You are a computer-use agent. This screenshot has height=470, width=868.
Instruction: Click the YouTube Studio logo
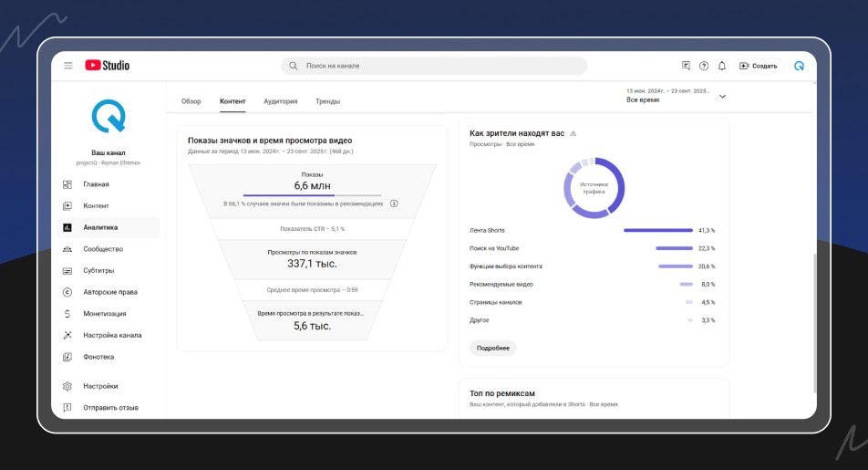point(108,66)
